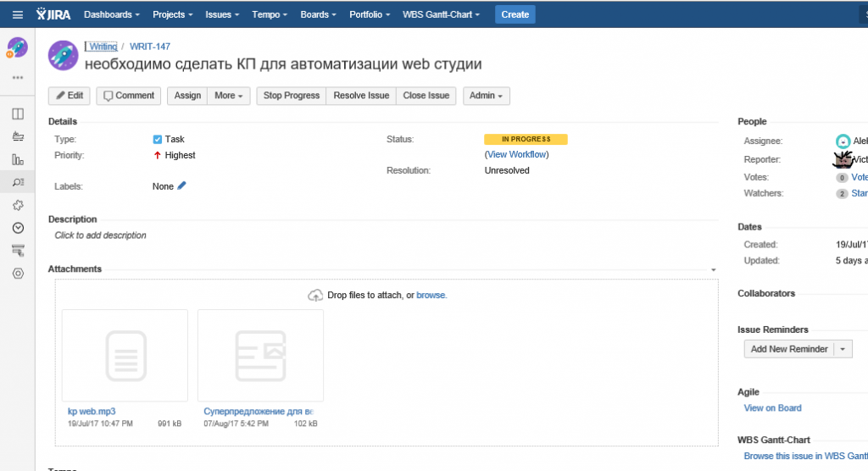Expand the Admin dropdown

tap(486, 96)
